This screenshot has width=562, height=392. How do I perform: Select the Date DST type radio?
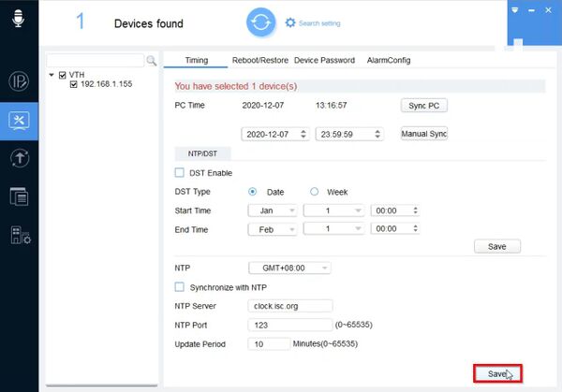pos(252,192)
